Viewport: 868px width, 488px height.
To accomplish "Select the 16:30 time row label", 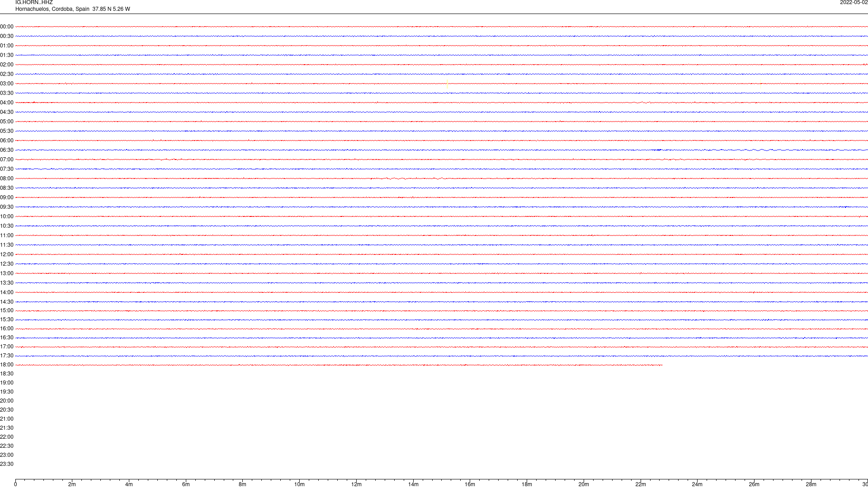I will [x=7, y=338].
